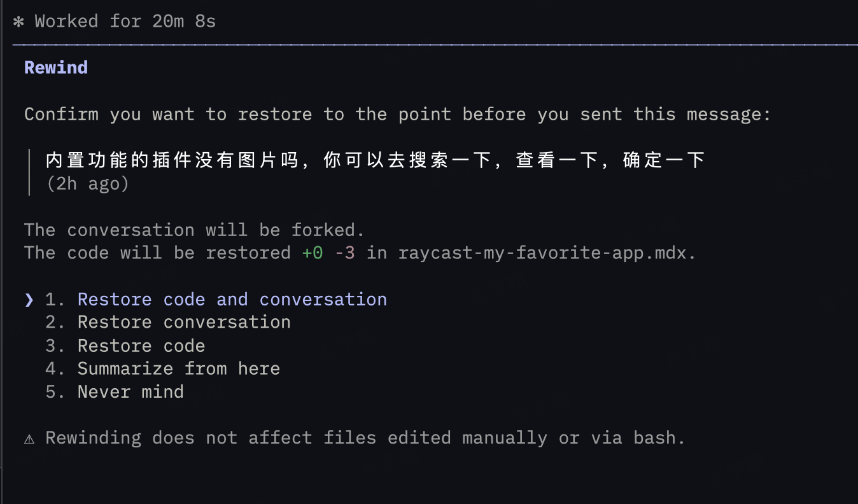This screenshot has height=504, width=858.
Task: Select the ❯ selection pointer arrow
Action: tap(28, 299)
